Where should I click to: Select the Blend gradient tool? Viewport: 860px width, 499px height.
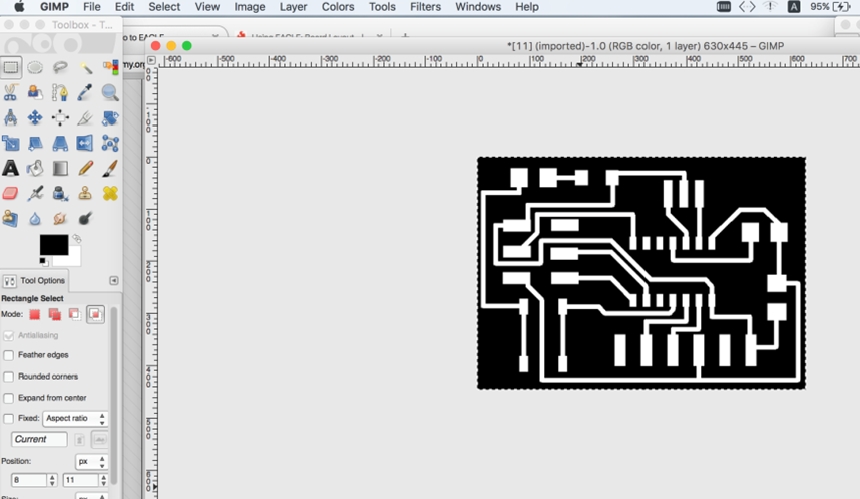[x=60, y=168]
